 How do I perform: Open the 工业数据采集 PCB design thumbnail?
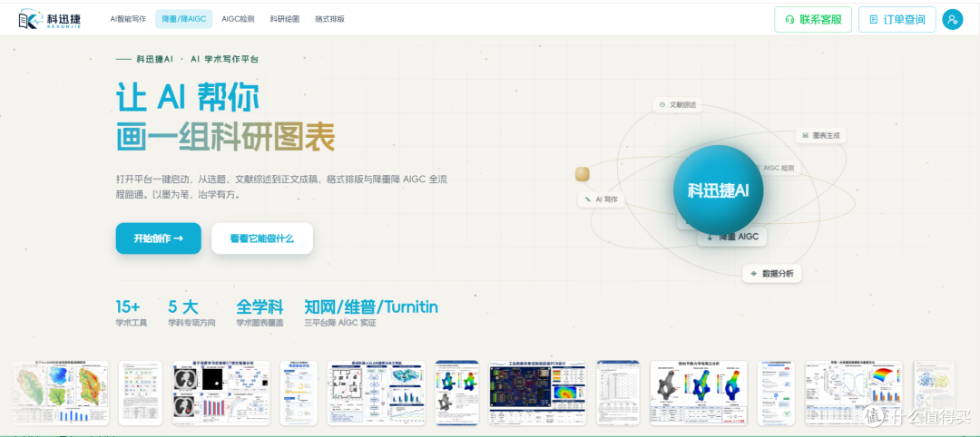pyautogui.click(x=537, y=393)
